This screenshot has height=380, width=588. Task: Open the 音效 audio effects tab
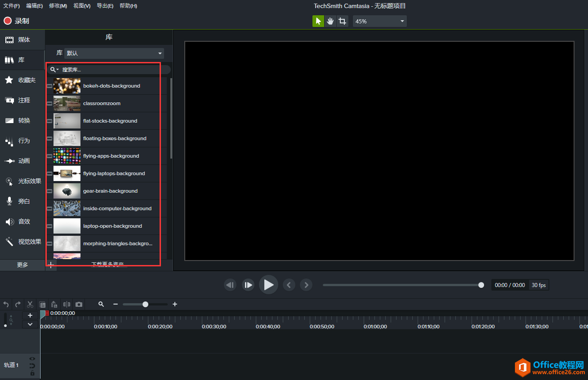click(x=22, y=221)
